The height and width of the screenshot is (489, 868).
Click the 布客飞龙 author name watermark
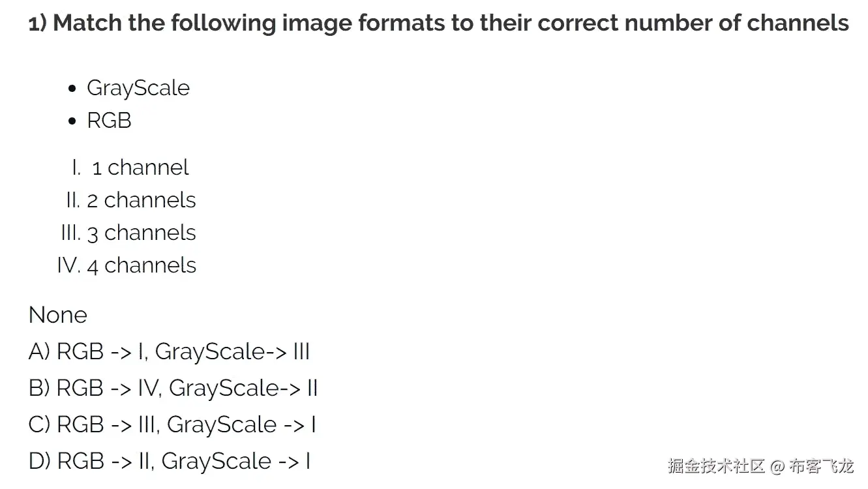tap(821, 466)
